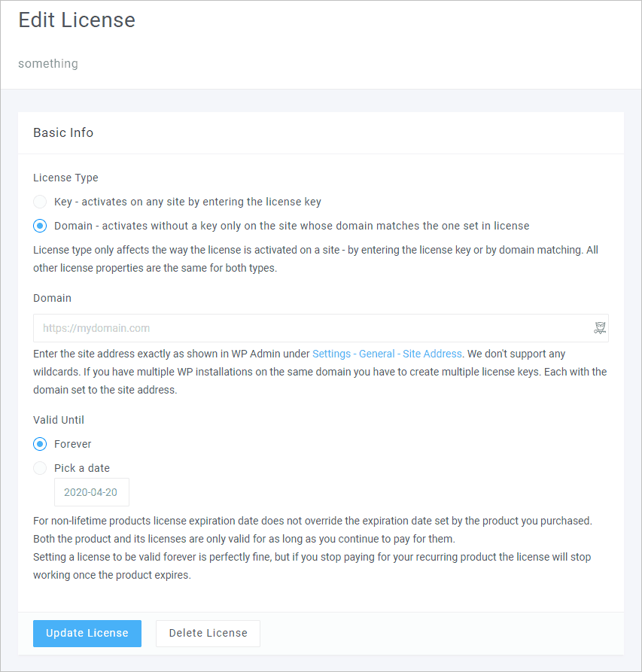The width and height of the screenshot is (642, 672).
Task: Click the "Domain" field label
Action: [x=52, y=298]
